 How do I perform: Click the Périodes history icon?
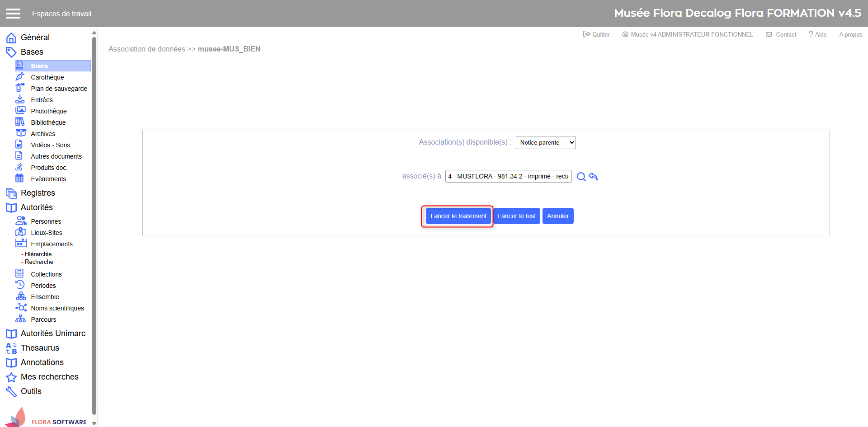[20, 285]
